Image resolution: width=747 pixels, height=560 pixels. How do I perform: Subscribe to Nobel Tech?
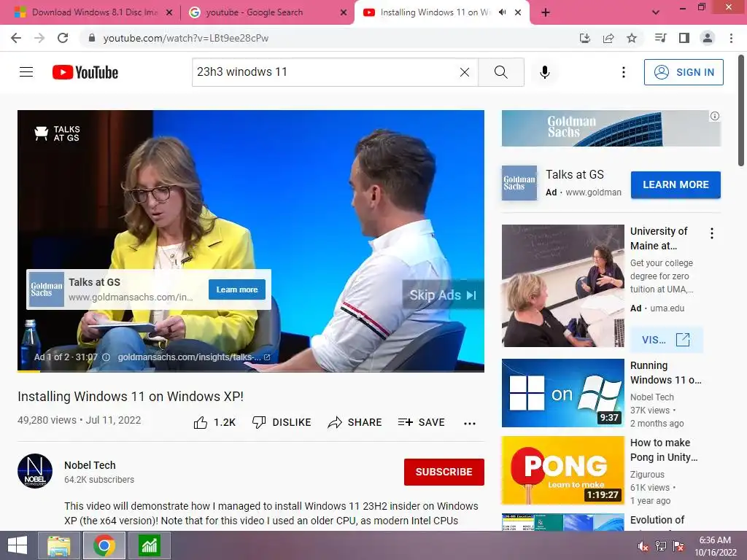click(444, 472)
